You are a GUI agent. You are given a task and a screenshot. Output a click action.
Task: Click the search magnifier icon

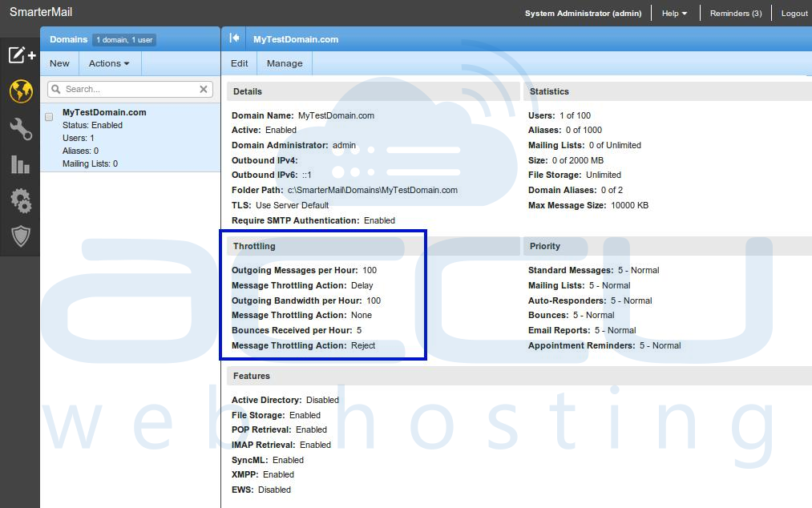pos(56,89)
